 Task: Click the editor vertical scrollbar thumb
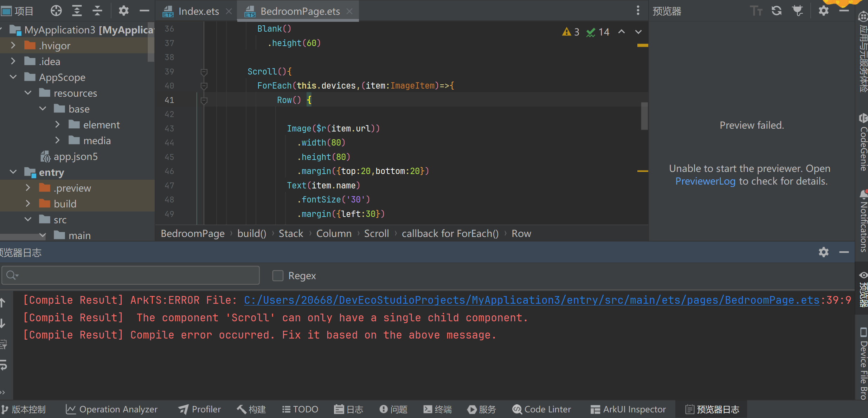click(644, 116)
